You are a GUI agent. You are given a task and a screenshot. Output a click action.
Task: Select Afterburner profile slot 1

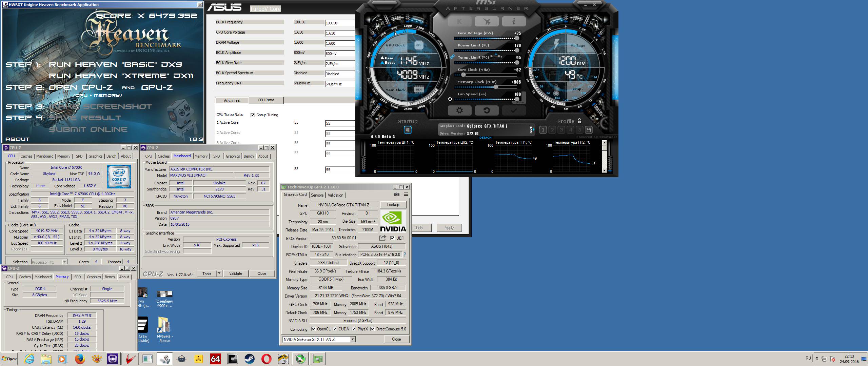click(x=543, y=130)
